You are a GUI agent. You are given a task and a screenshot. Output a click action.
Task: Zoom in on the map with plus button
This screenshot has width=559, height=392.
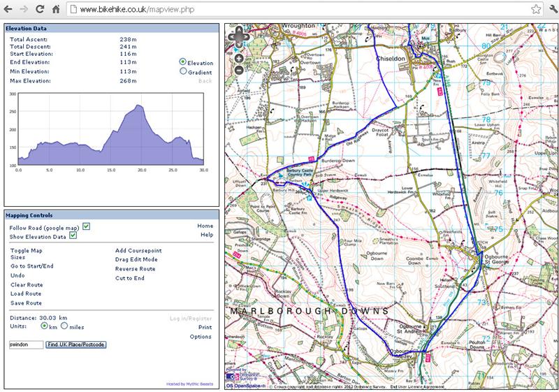(x=239, y=57)
